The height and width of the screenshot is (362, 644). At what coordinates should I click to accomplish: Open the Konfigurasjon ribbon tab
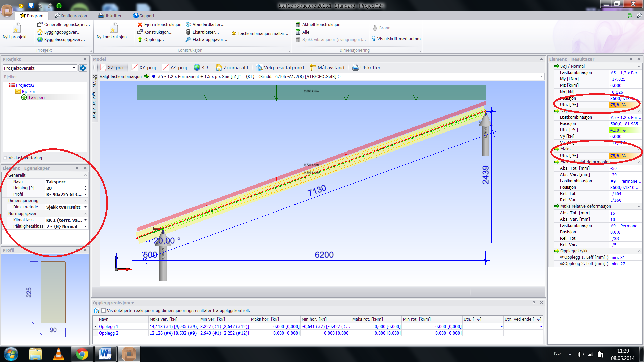tap(71, 16)
